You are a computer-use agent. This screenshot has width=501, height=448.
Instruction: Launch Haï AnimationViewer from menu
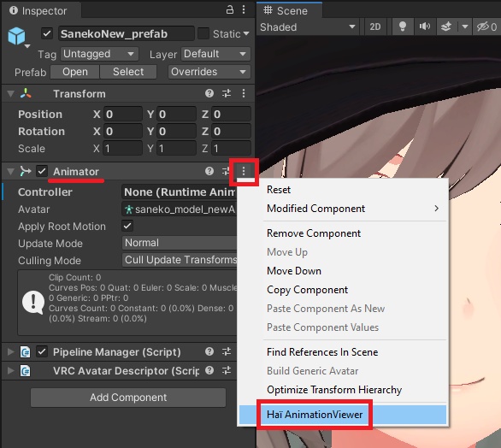coord(343,415)
